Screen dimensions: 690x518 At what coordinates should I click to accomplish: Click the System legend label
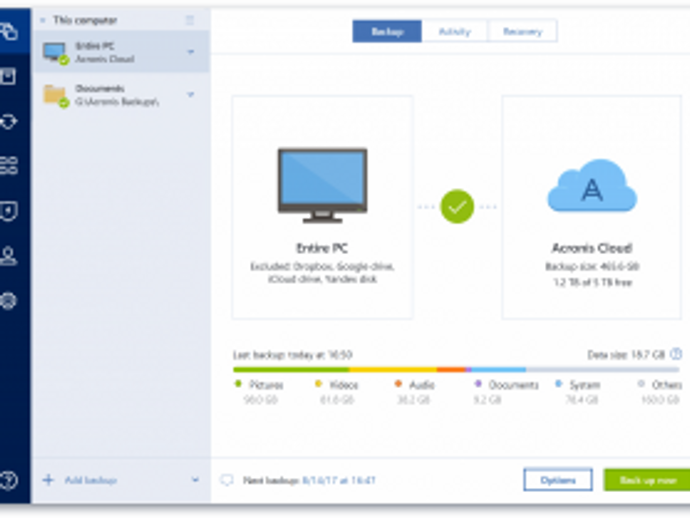(585, 385)
